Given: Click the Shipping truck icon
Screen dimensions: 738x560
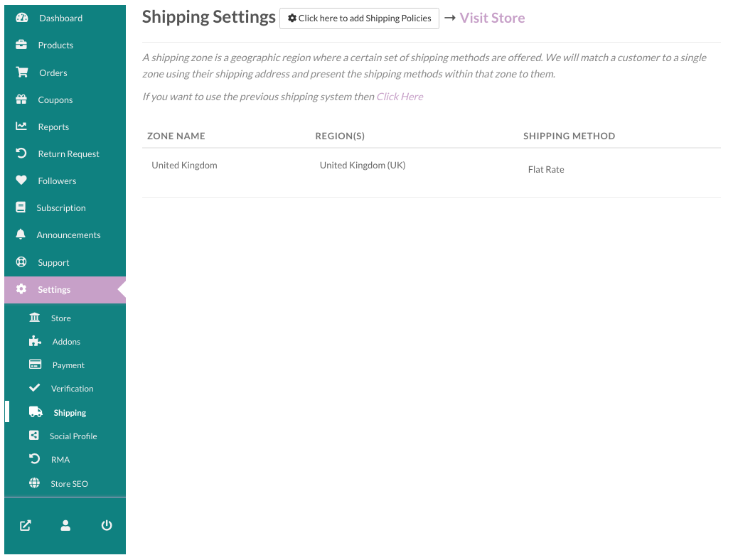Looking at the screenshot, I should tap(36, 411).
